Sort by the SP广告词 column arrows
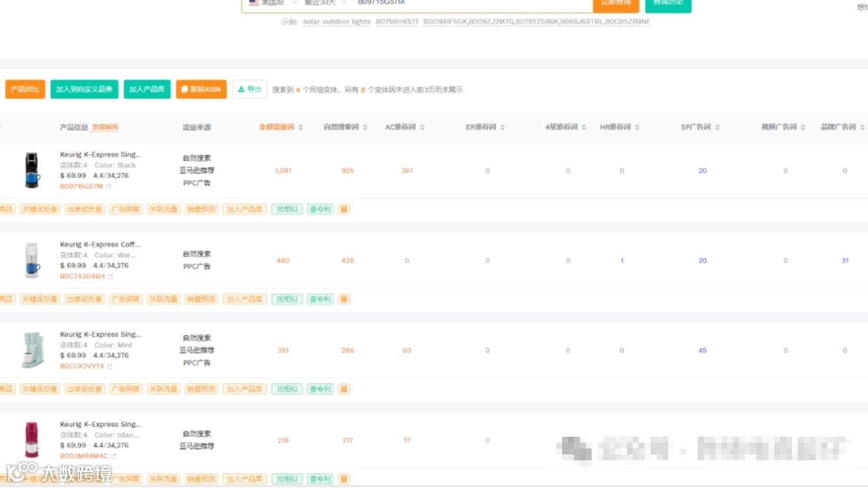 717,127
